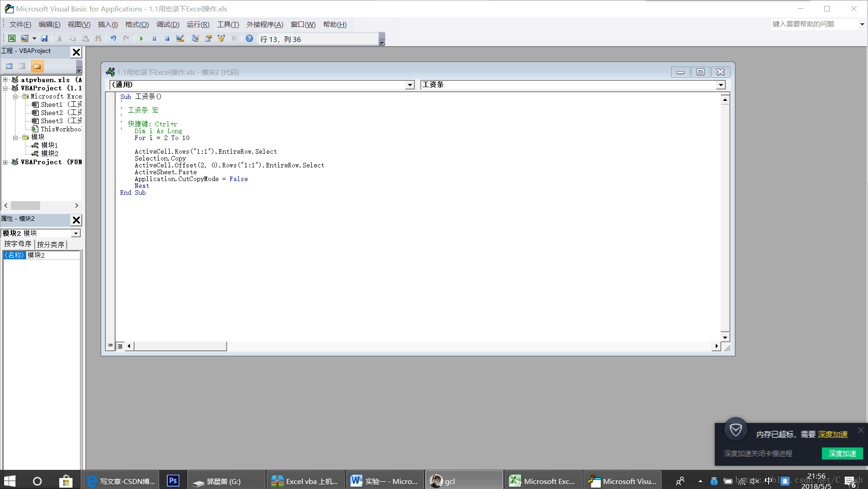This screenshot has width=868, height=489.
Task: Dismiss the memory warning popup
Action: pos(861,430)
